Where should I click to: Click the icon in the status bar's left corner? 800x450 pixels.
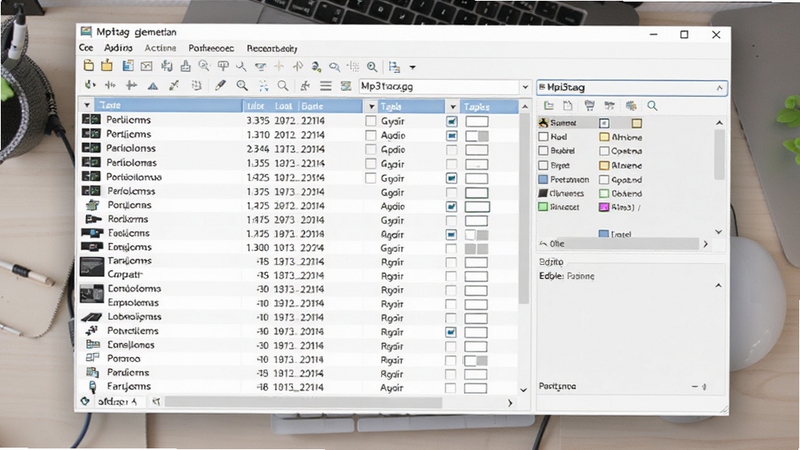85,402
